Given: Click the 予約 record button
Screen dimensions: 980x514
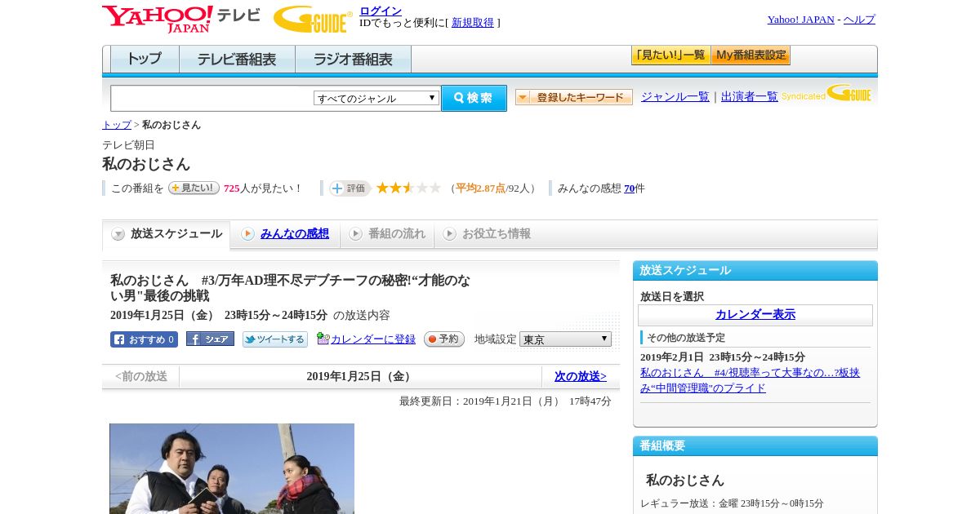Looking at the screenshot, I should point(444,339).
